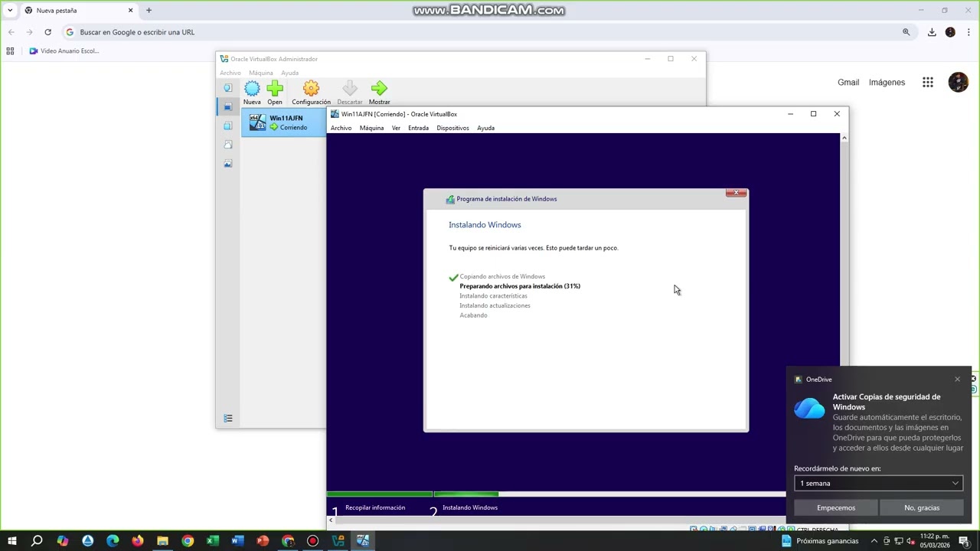Open Archivo menu in VirtualBox Administrador
The width and height of the screenshot is (980, 551).
point(230,73)
